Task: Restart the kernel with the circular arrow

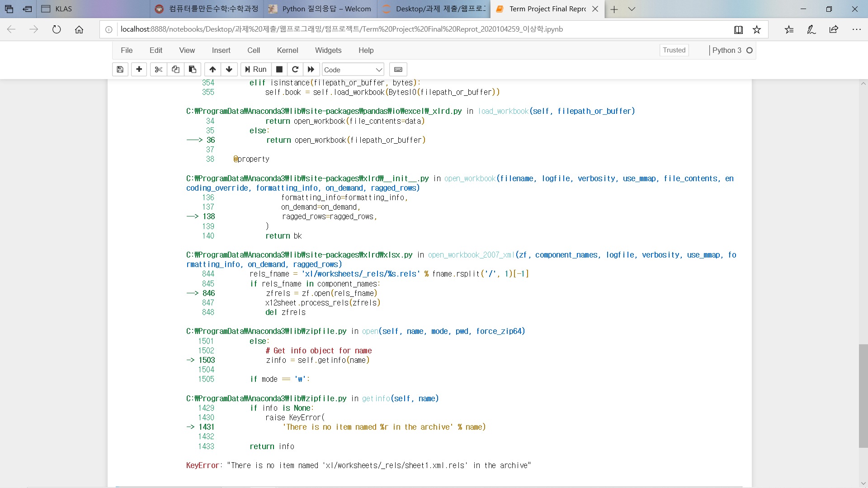Action: (x=295, y=69)
